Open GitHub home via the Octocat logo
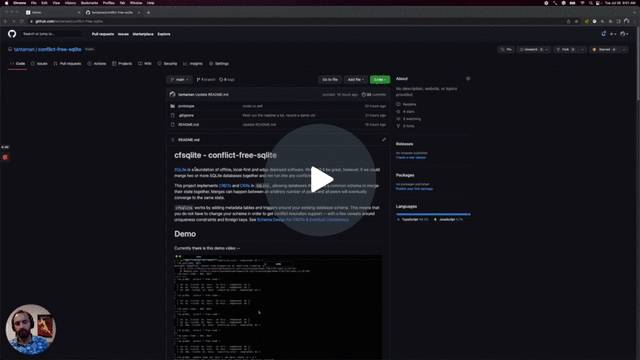This screenshot has width=640, height=360. click(12, 34)
